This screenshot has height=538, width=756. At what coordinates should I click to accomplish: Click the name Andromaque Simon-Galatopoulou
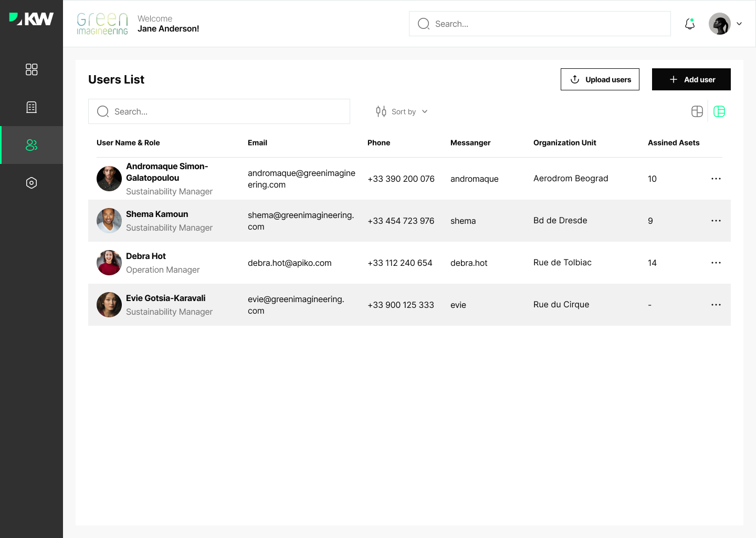click(x=167, y=172)
